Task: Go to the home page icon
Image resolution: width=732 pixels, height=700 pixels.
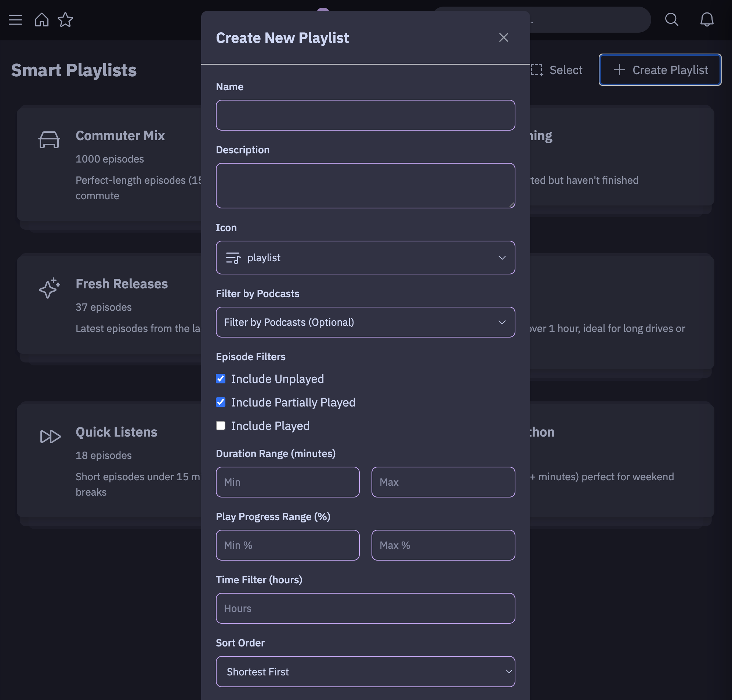Action: (42, 20)
